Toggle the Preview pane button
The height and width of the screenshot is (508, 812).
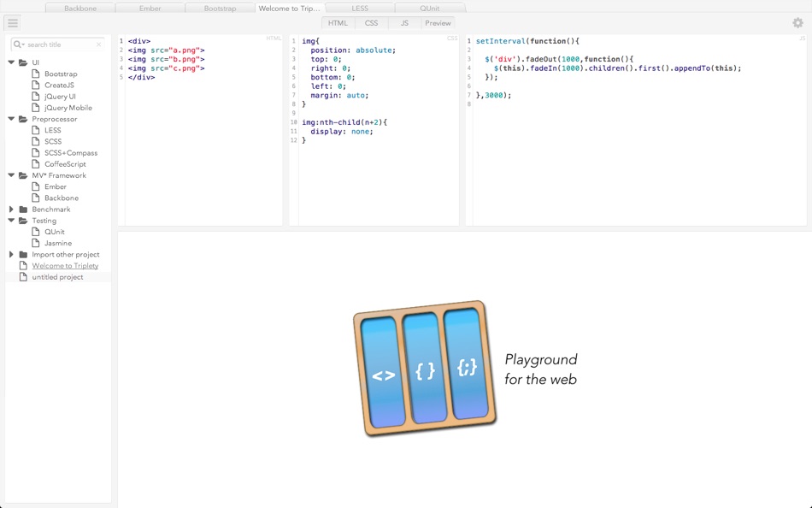[438, 23]
